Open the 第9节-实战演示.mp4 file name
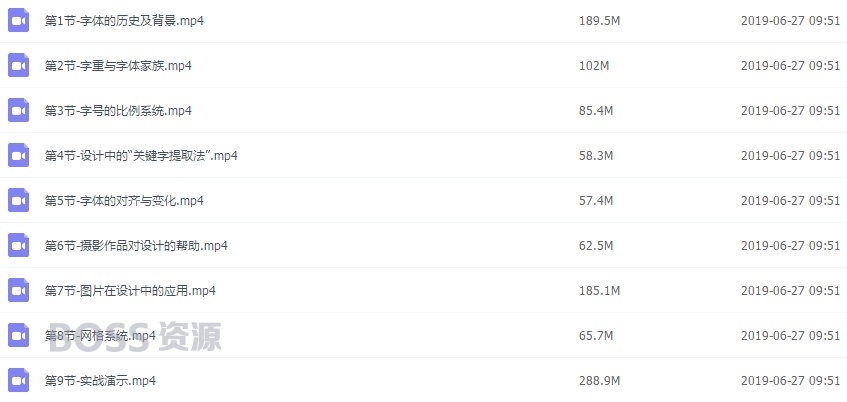Image resolution: width=847 pixels, height=402 pixels. click(x=100, y=380)
